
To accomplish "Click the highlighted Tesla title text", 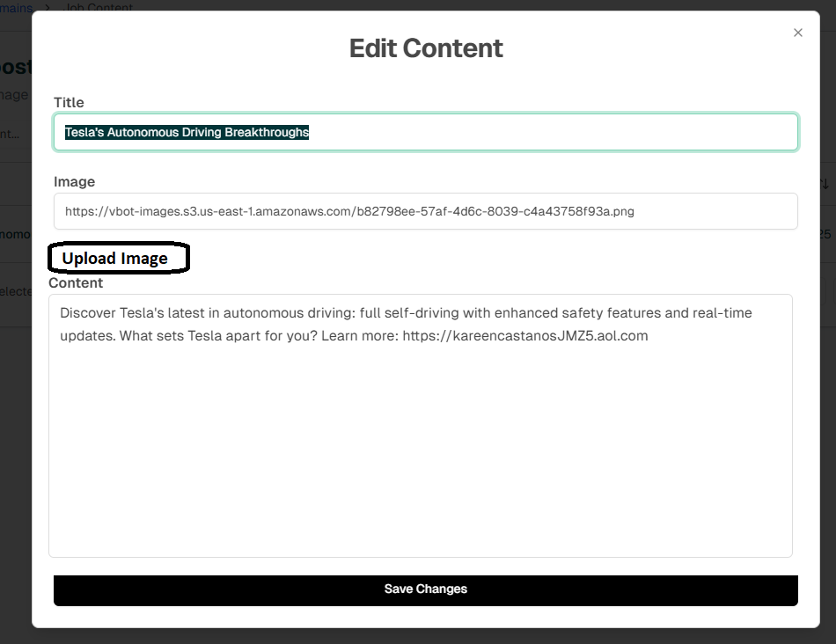I will 187,132.
